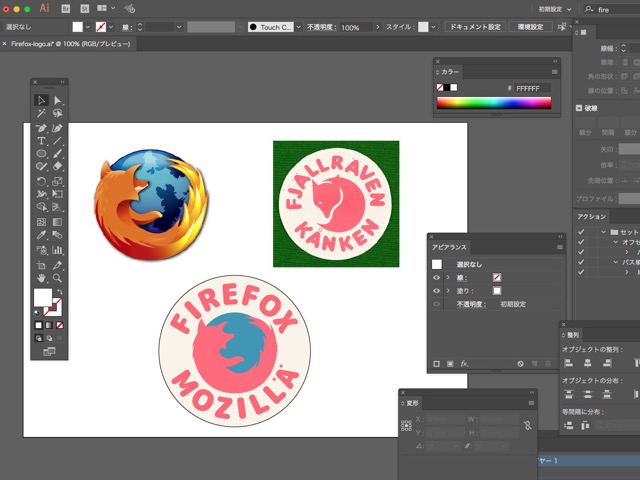Select the カラー panel tab

(448, 72)
